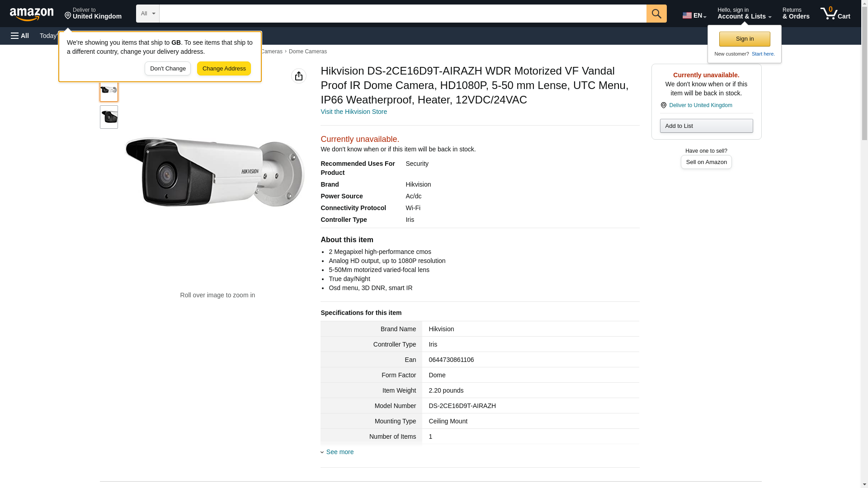The height and width of the screenshot is (488, 868).
Task: Open the search category All dropdown
Action: point(147,14)
